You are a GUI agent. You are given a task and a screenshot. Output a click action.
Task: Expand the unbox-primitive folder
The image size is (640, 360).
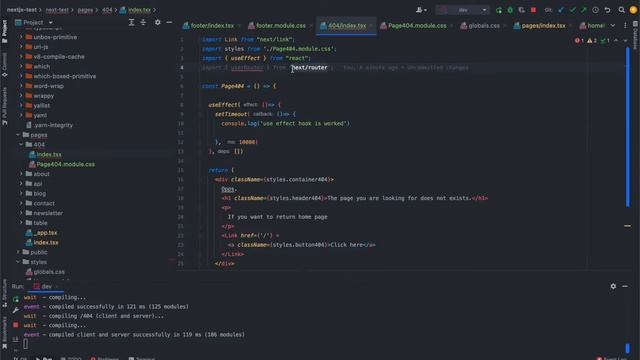(x=21, y=37)
